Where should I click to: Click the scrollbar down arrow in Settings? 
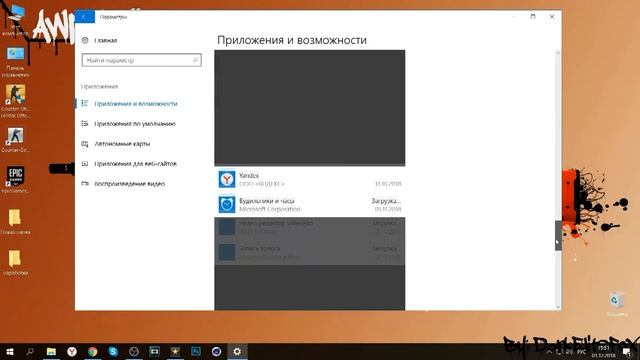pyautogui.click(x=558, y=307)
